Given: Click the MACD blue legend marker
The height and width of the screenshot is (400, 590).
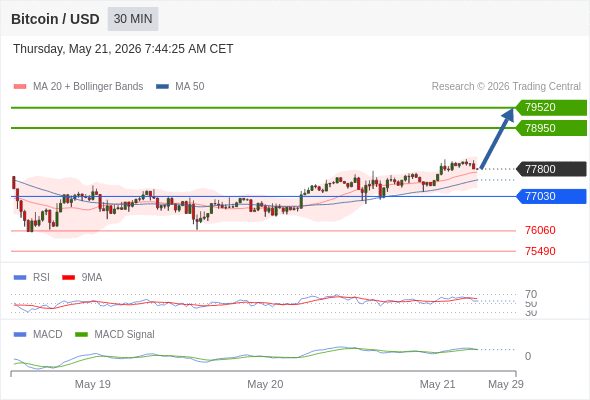Looking at the screenshot, I should (x=20, y=335).
